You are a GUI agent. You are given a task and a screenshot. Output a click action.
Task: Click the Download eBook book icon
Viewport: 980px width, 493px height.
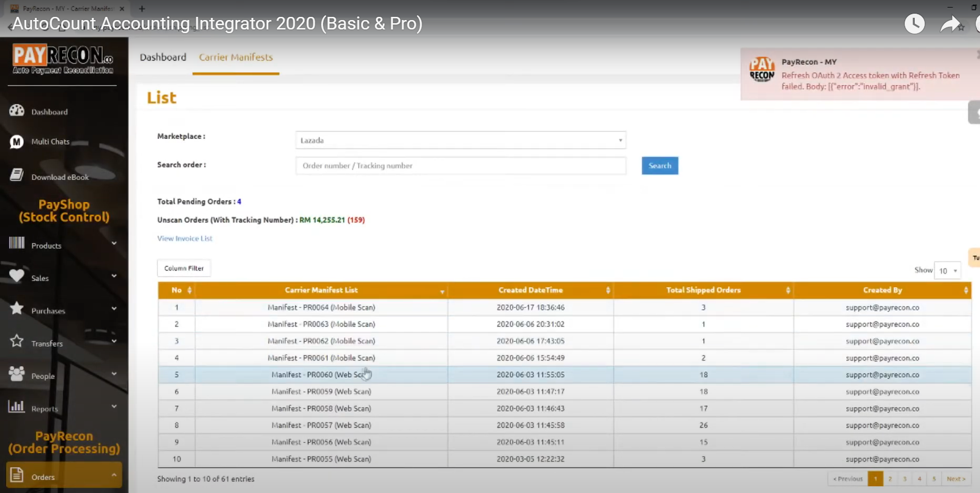tap(17, 175)
